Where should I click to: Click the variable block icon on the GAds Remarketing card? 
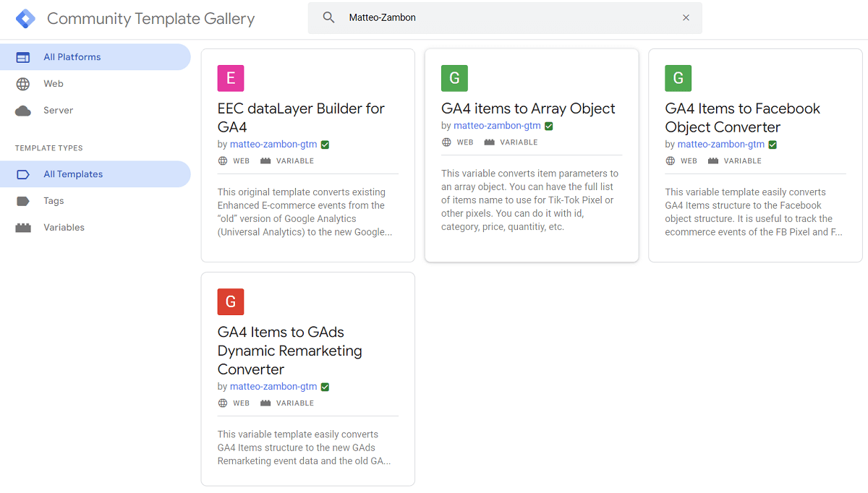(x=265, y=403)
